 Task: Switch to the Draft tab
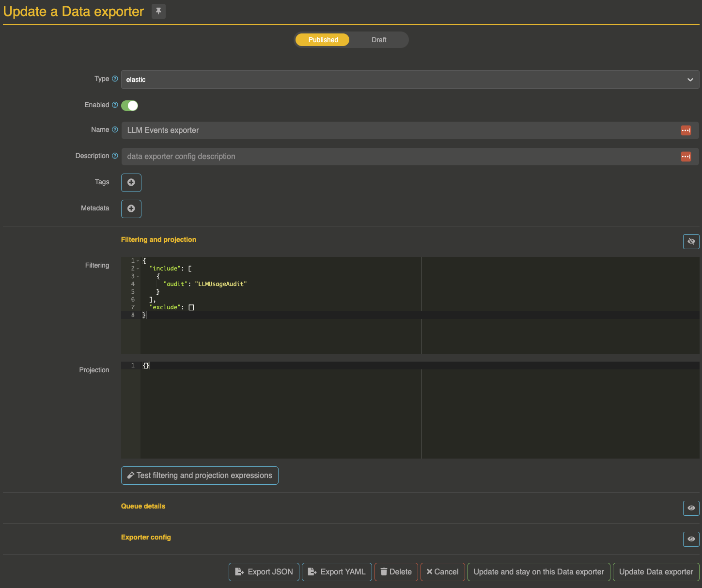pos(379,40)
